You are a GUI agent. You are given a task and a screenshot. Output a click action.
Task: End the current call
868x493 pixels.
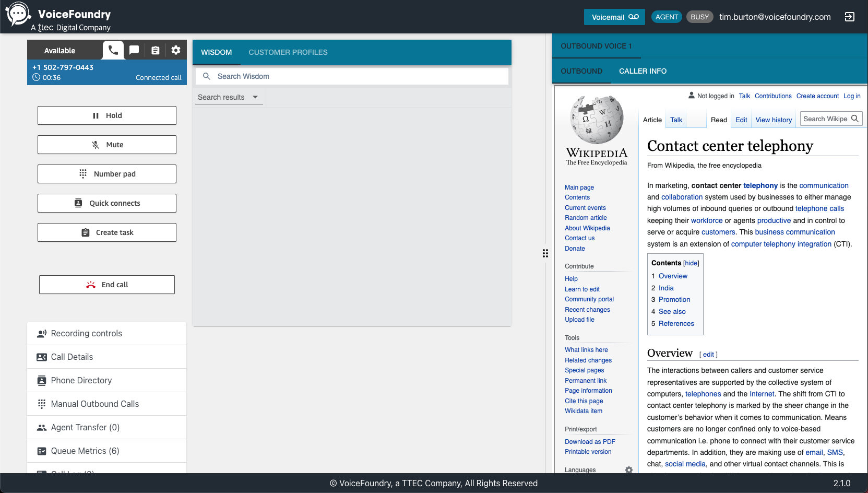click(x=107, y=285)
